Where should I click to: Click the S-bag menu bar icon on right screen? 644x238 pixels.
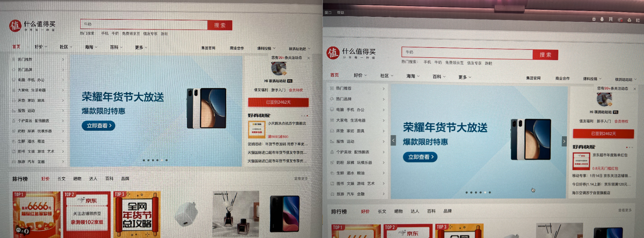tap(629, 20)
